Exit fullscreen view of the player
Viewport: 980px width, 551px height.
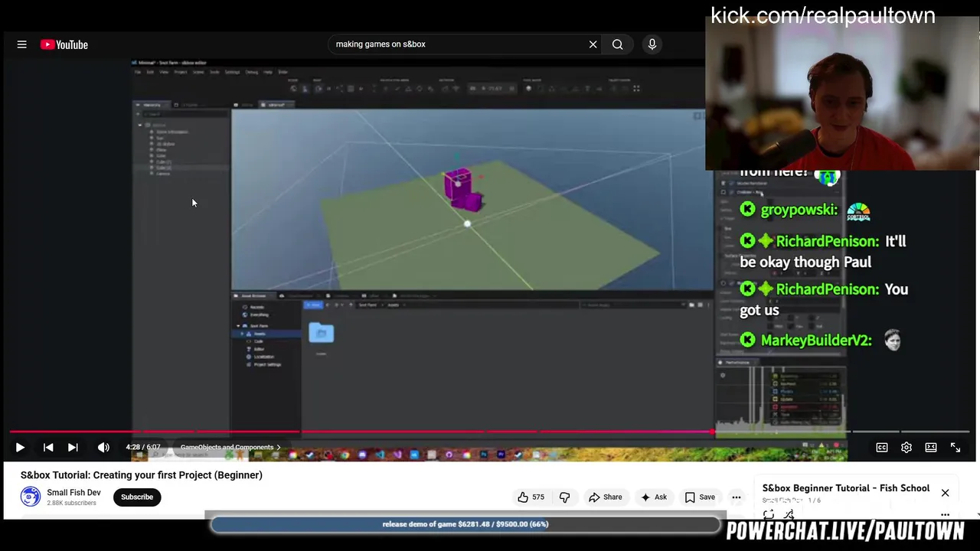coord(955,447)
